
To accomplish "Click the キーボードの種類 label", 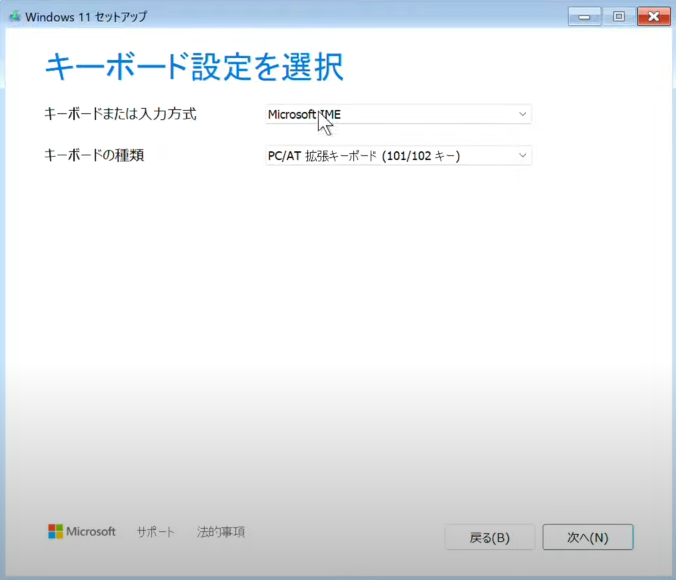I will (94, 155).
